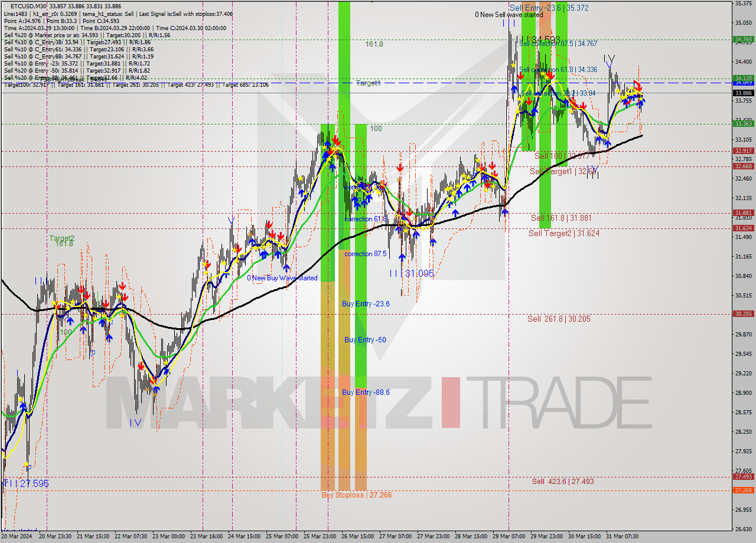Viewport: 756px width, 543px height.
Task: Select the red 31.881 price tag
Action: pyautogui.click(x=743, y=212)
